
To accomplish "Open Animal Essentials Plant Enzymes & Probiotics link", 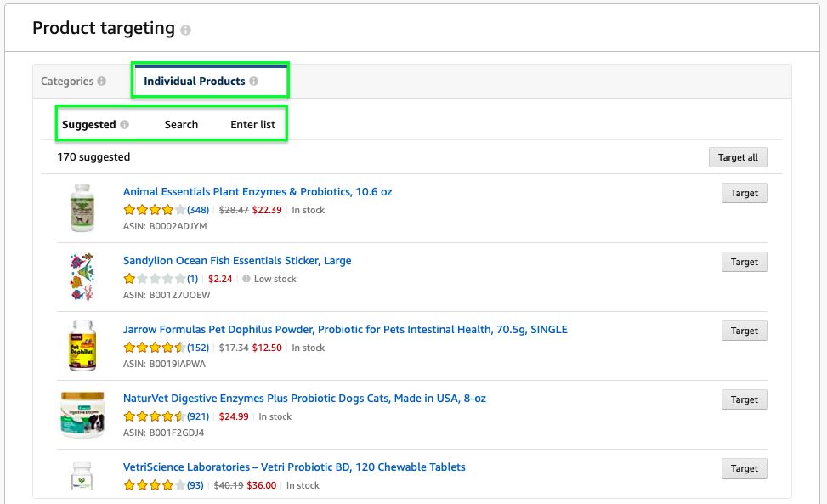I will (x=258, y=192).
